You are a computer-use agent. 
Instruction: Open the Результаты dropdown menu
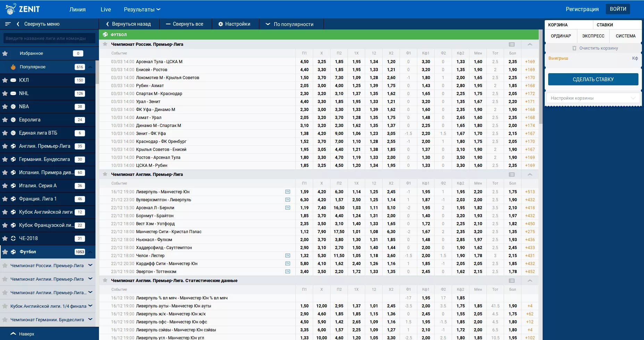tap(142, 9)
